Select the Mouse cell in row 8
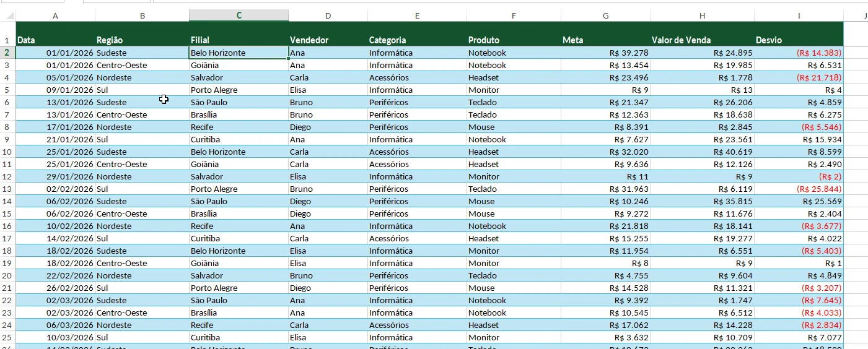The image size is (868, 349). (514, 127)
